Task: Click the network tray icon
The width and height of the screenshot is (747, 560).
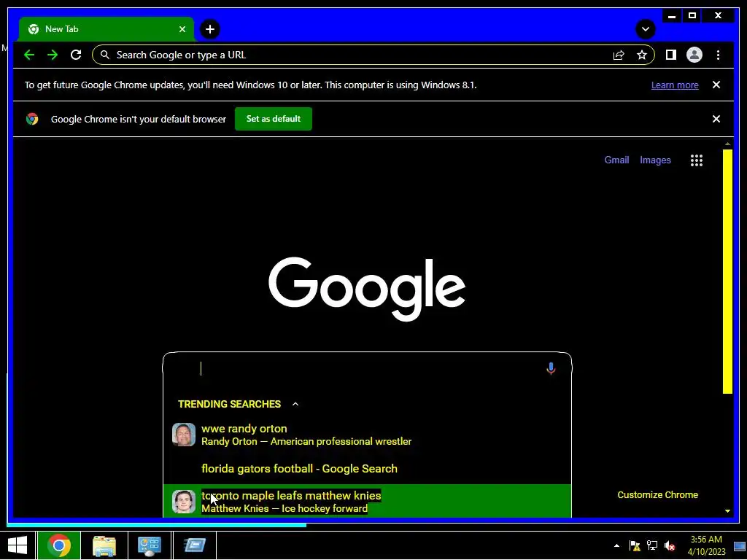Action: 651,545
